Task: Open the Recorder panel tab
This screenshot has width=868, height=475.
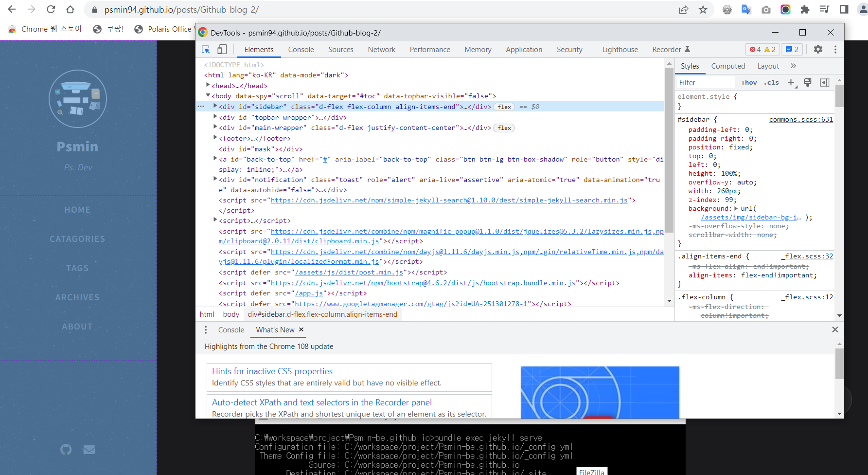Action: (671, 50)
